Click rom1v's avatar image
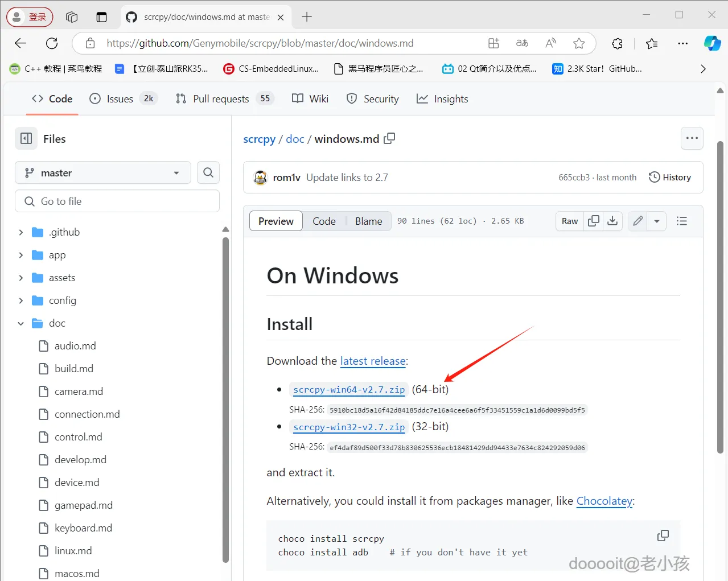728x581 pixels. tap(260, 178)
